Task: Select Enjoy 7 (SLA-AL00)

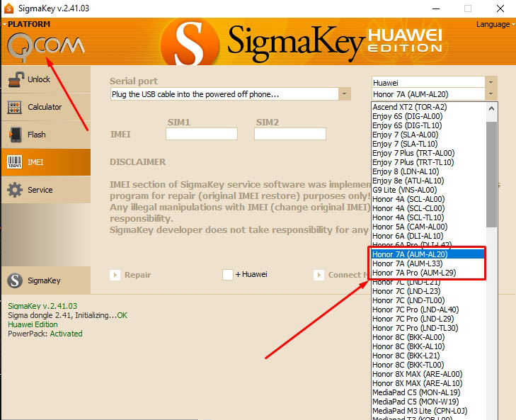Action: pos(428,135)
